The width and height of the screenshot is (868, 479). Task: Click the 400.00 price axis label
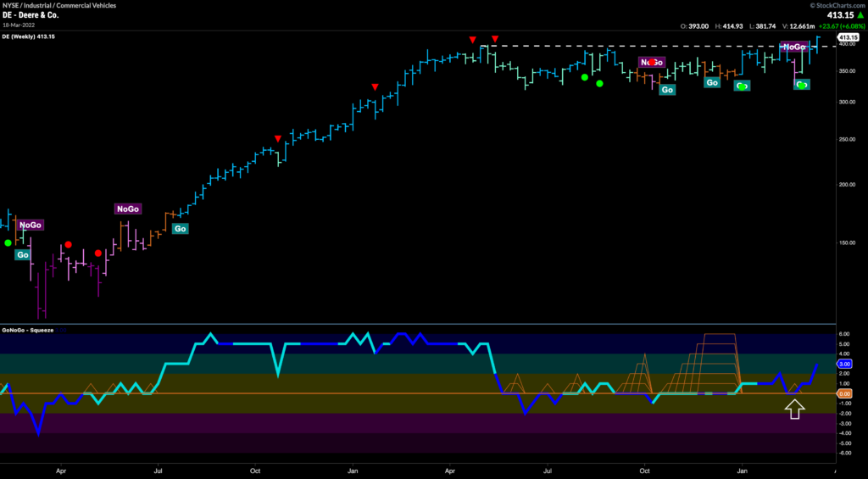[x=846, y=44]
